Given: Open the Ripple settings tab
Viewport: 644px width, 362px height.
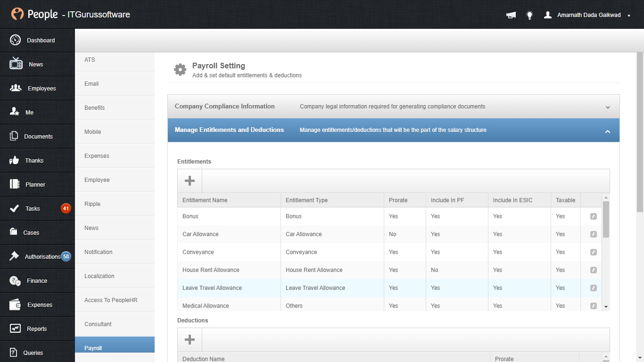Looking at the screenshot, I should (x=115, y=204).
